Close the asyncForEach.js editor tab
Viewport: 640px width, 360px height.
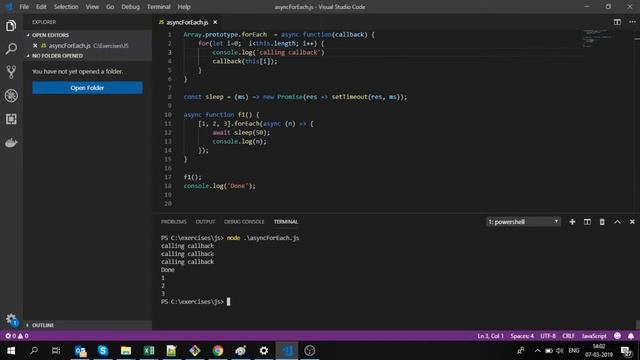pos(215,22)
